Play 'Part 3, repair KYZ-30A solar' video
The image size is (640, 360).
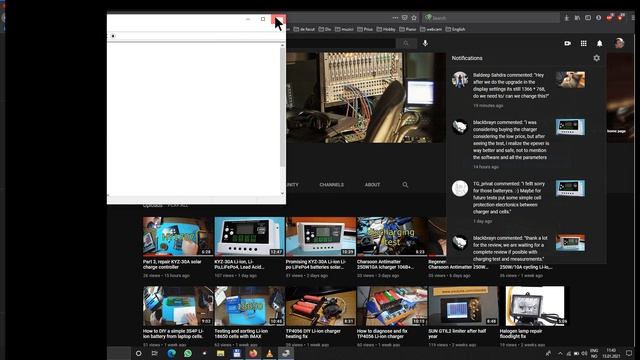(178, 236)
